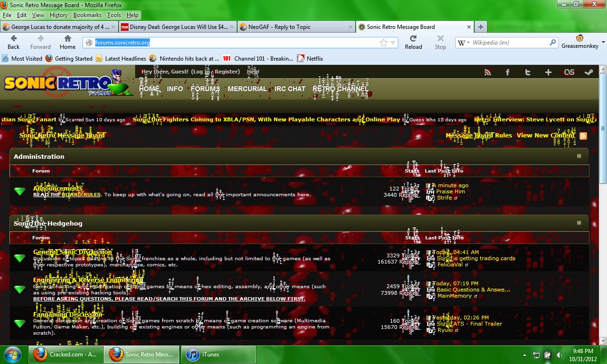This screenshot has height=364, width=607.
Task: Open the Help menu in menu bar
Action: 132,15
